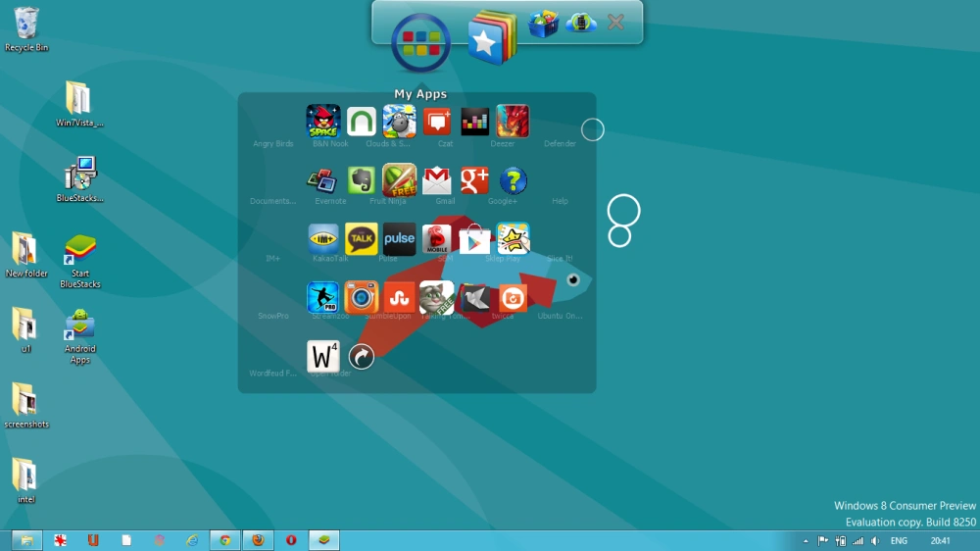Click the Open folder arrow icon
Image resolution: width=980 pixels, height=551 pixels.
pyautogui.click(x=362, y=357)
